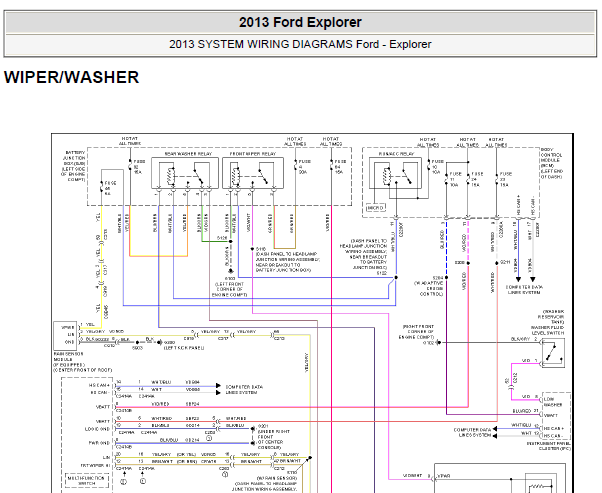Click the S122 splice label

pos(381,273)
